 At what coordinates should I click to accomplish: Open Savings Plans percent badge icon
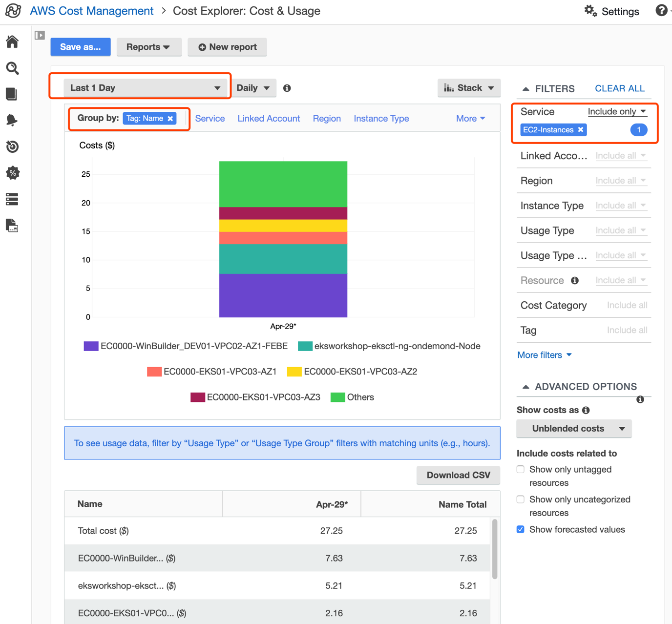(12, 173)
